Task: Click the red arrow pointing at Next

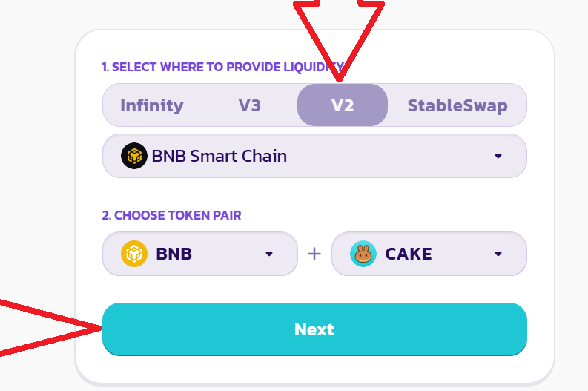Action: (x=50, y=328)
